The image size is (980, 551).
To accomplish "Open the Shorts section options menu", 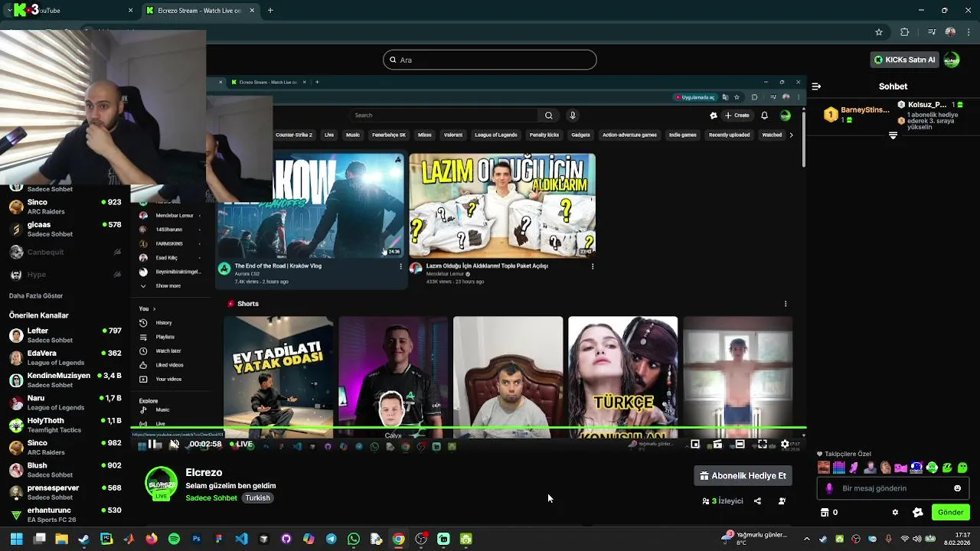I will coord(785,304).
